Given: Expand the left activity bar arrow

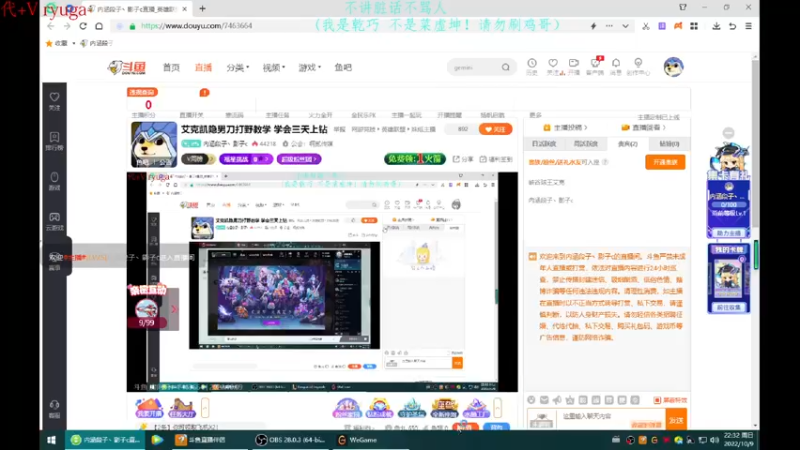Looking at the screenshot, I should click(x=205, y=408).
